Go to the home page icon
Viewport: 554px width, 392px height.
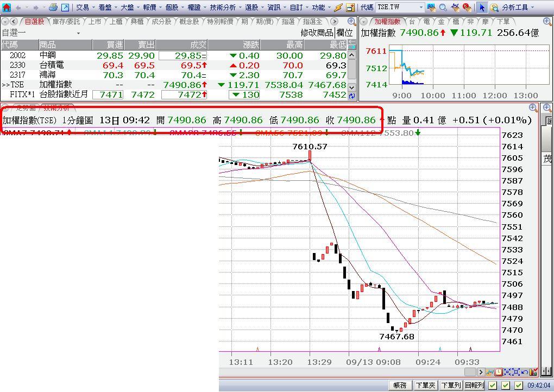coord(7,7)
